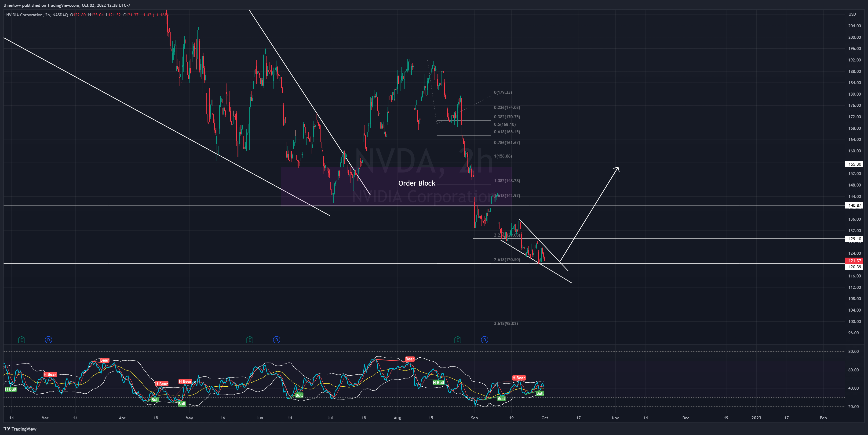Click the NVIDIA Corporation, 2h, NASDAQ symbol title
The width and height of the screenshot is (868, 435).
(37, 15)
